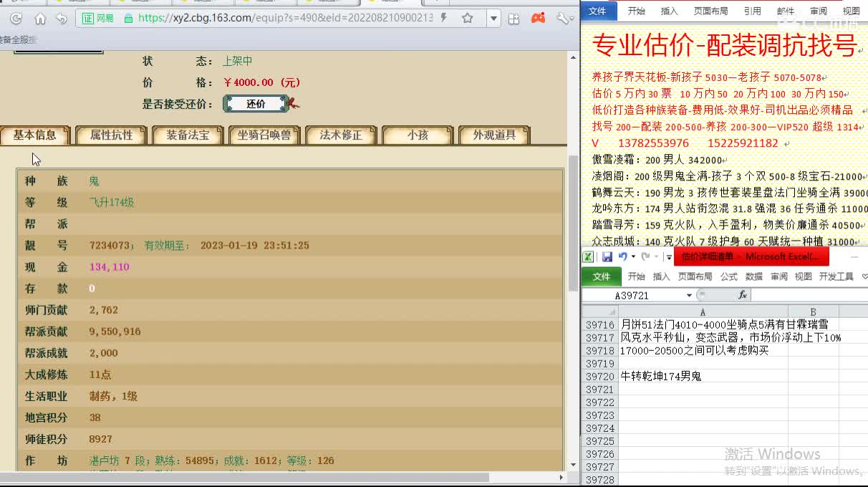Image resolution: width=868 pixels, height=487 pixels.
Task: Open Word 邮件 ribbon tab
Action: [x=785, y=11]
